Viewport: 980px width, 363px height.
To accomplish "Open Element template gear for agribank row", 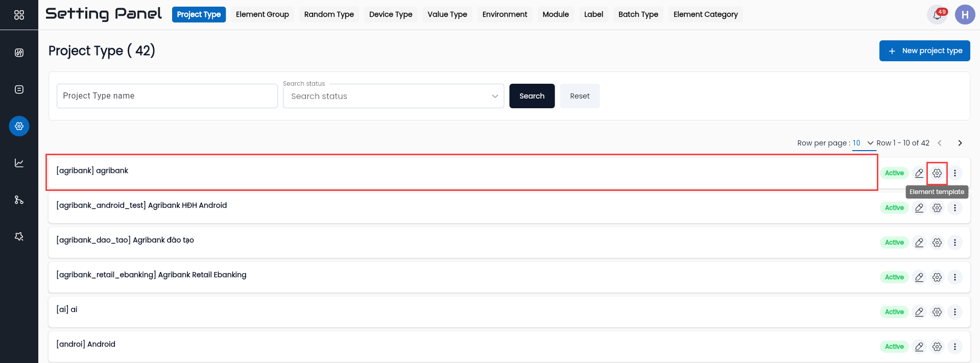I will tap(937, 173).
